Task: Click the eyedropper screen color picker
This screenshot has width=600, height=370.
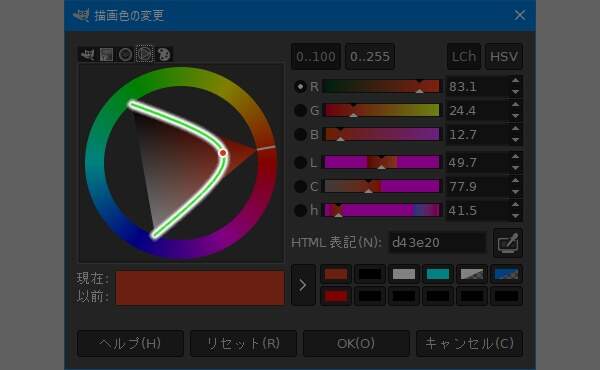Action: click(x=508, y=243)
